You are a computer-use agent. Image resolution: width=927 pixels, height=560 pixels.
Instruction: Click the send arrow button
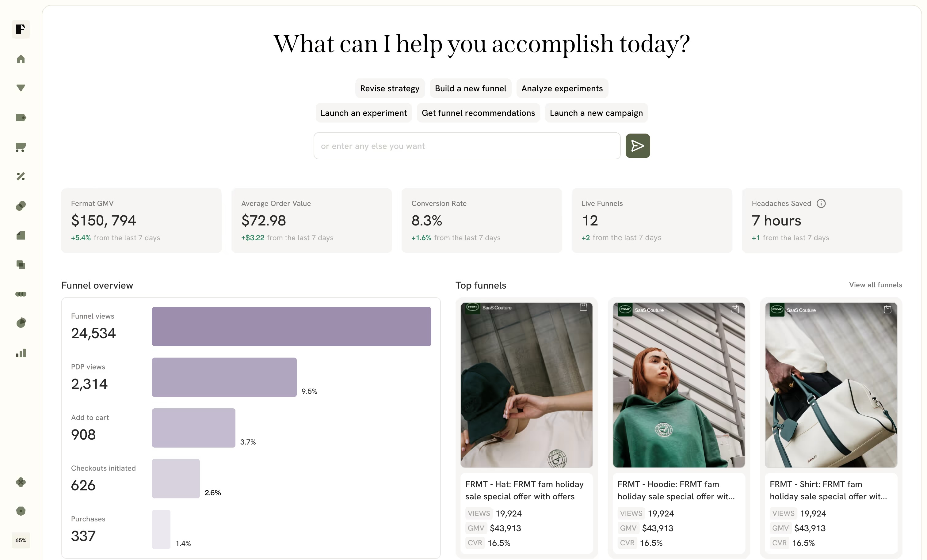(x=638, y=146)
